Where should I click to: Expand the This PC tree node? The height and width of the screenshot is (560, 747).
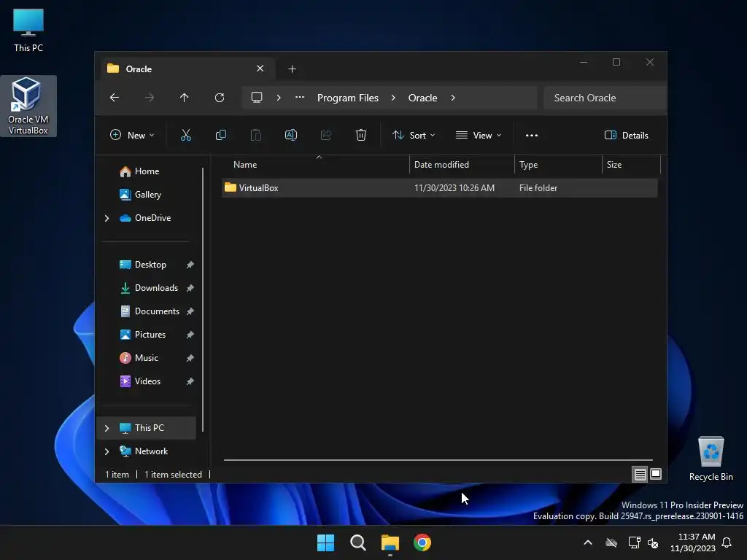tap(107, 428)
